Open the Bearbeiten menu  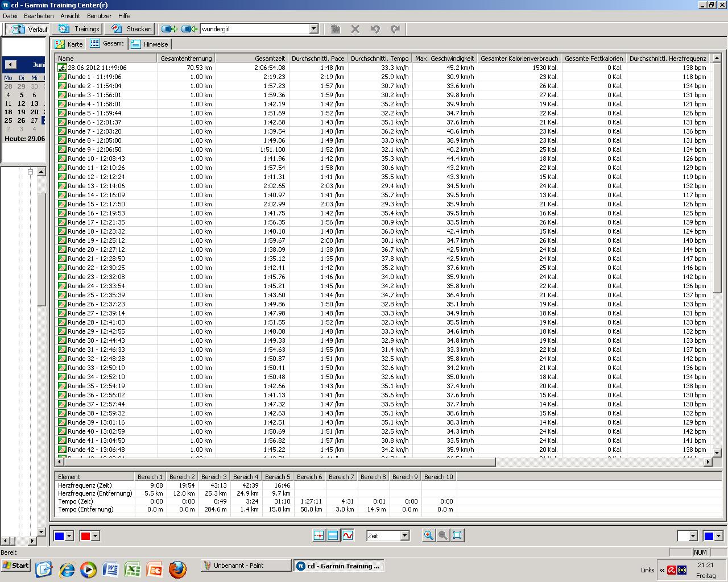point(39,16)
